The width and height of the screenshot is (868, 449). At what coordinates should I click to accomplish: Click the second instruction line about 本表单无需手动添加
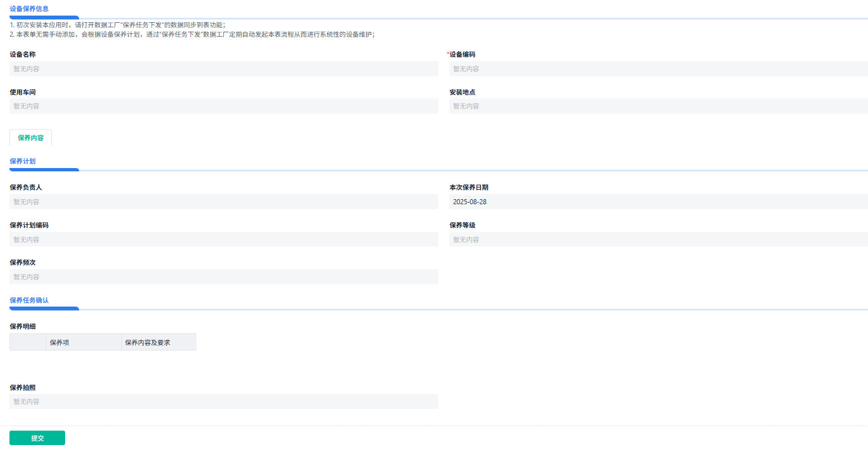pos(192,34)
